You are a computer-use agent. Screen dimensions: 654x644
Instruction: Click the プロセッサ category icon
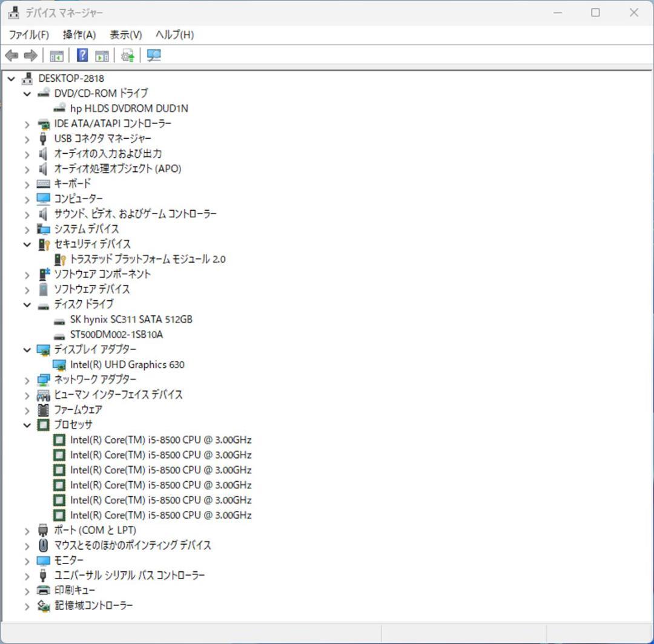point(44,425)
